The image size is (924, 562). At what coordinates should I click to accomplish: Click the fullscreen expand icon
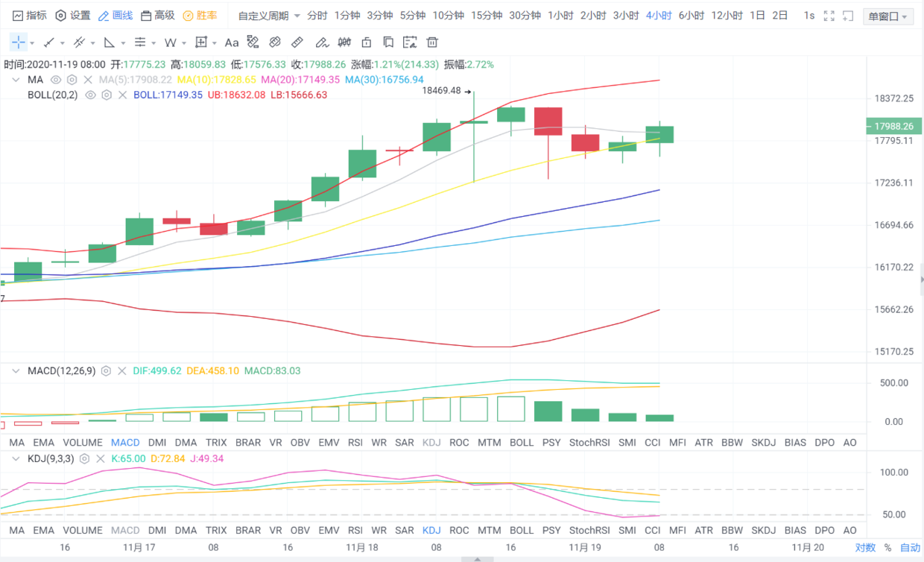(x=847, y=16)
